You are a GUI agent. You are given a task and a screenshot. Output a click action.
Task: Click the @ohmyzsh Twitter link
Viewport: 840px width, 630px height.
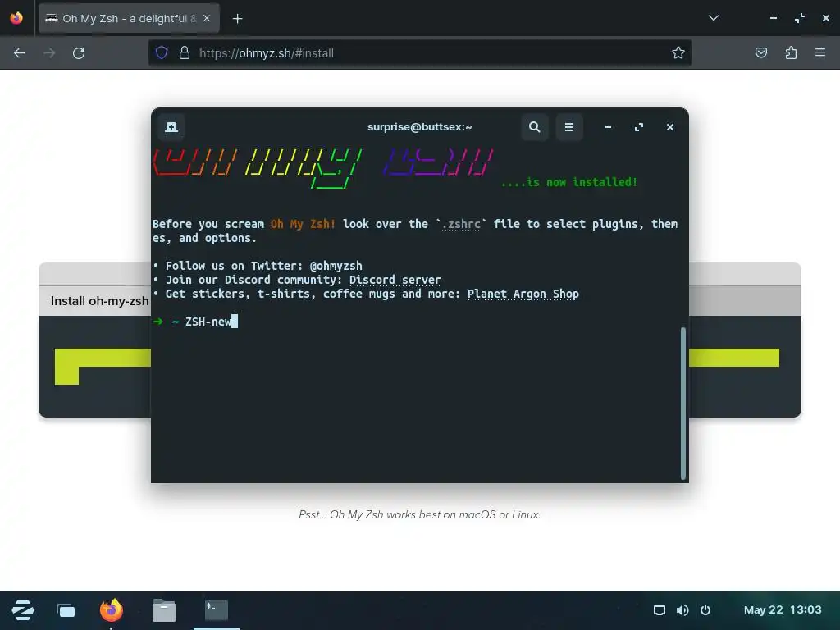coord(336,267)
